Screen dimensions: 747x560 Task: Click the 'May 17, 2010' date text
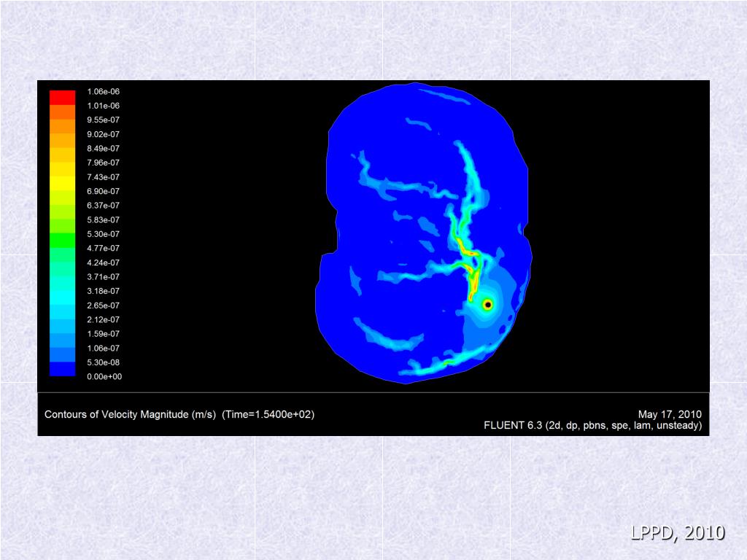pyautogui.click(x=670, y=414)
